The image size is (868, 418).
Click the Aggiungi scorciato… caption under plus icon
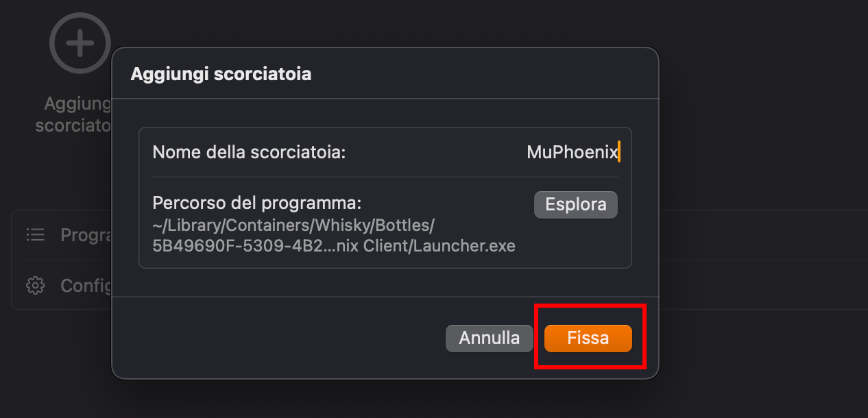pyautogui.click(x=74, y=114)
